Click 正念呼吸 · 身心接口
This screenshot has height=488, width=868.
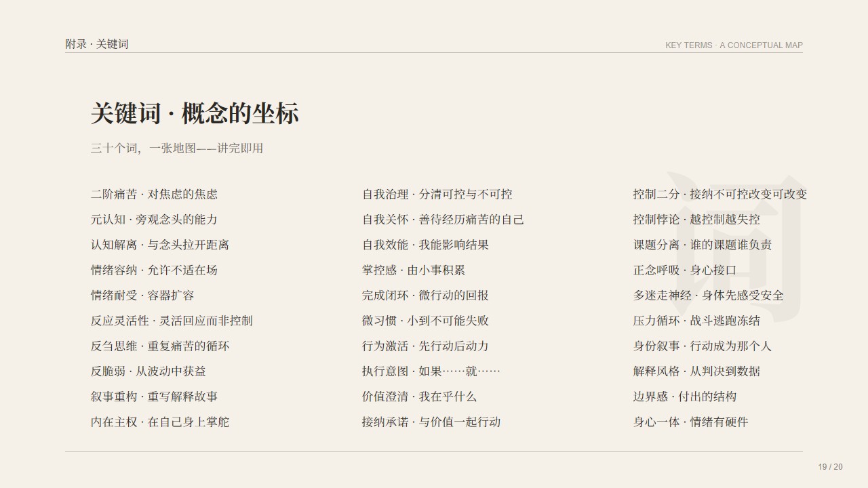(685, 270)
